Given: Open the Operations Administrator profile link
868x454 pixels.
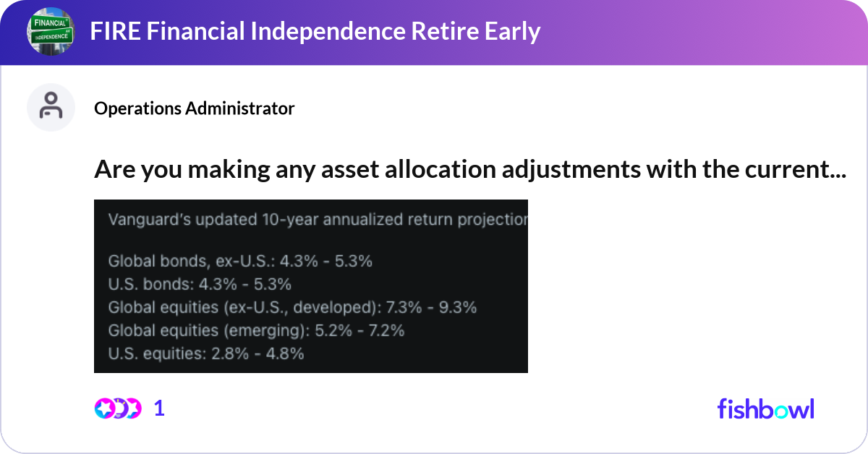Looking at the screenshot, I should click(194, 108).
